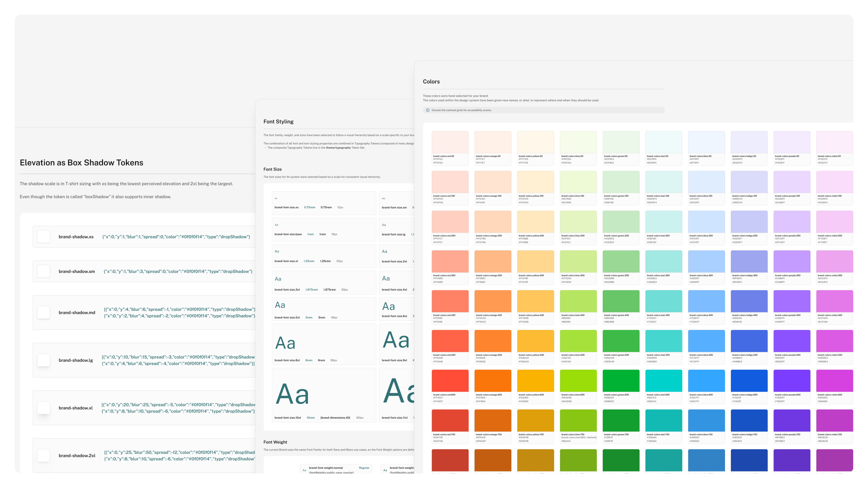The width and height of the screenshot is (868, 488).
Task: Click the 0.75rem teal value for brand-font-size.xs
Action: (309, 207)
